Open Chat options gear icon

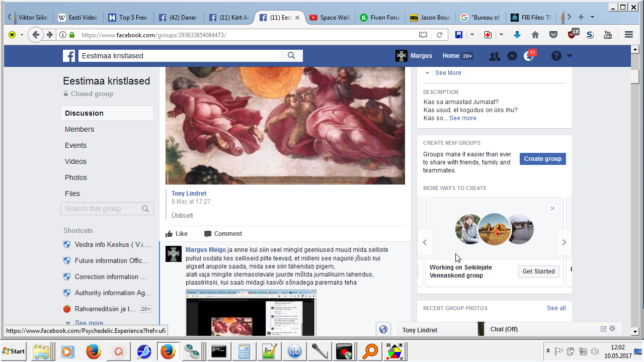[x=612, y=329]
